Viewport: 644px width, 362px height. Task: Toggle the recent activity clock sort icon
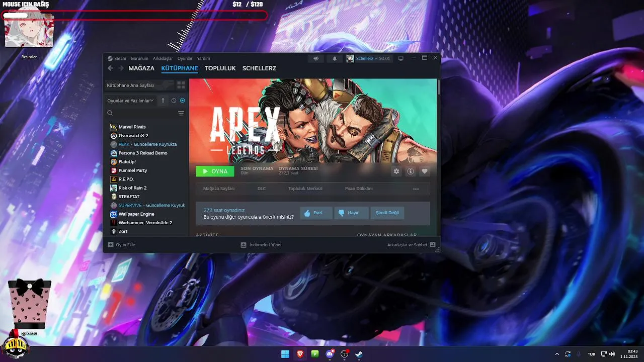coord(174,101)
